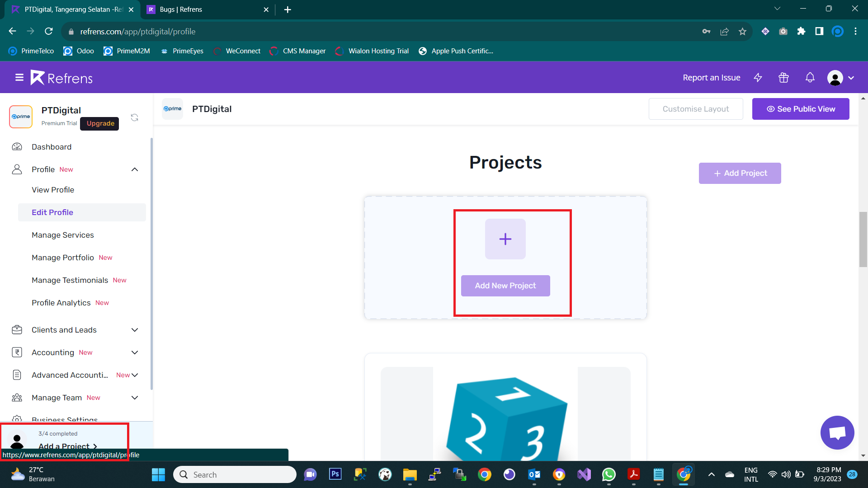The width and height of the screenshot is (868, 488).
Task: Click the taskbar Search box
Action: 235,474
